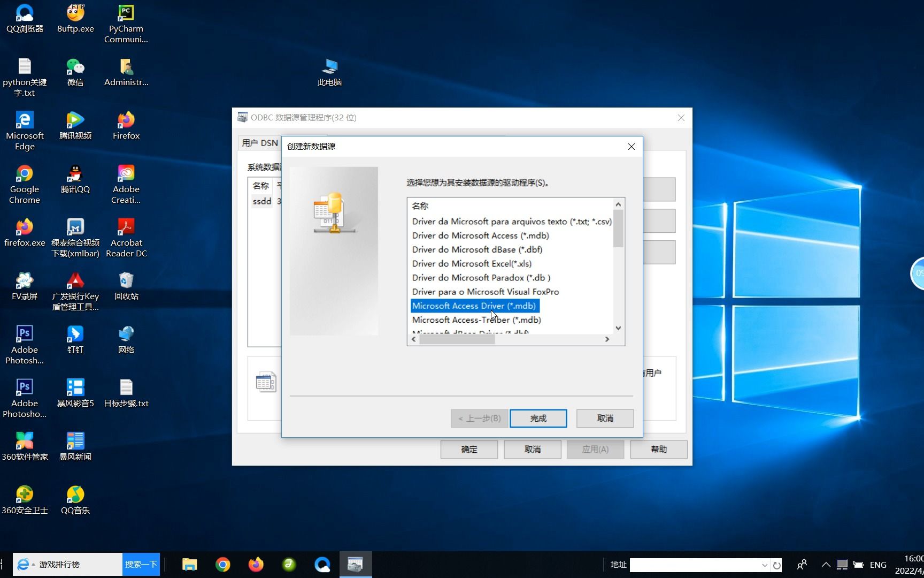The image size is (924, 578).
Task: Click 取消 button in ODBC administrator window
Action: pos(532,449)
